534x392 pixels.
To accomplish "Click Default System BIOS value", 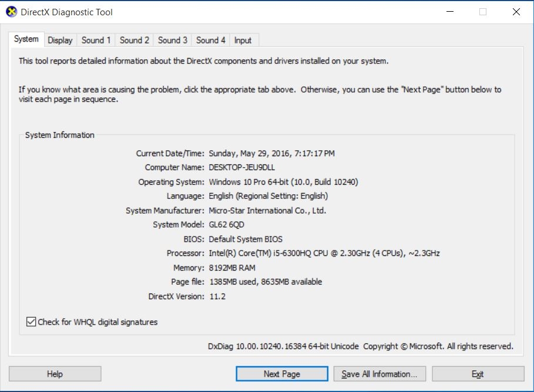I will tap(246, 239).
